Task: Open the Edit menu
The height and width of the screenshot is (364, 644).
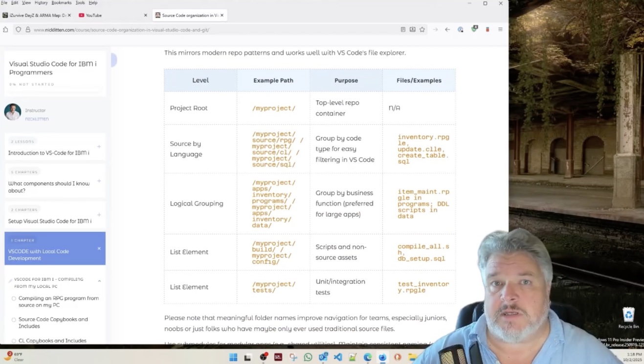Action: pyautogui.click(x=15, y=3)
